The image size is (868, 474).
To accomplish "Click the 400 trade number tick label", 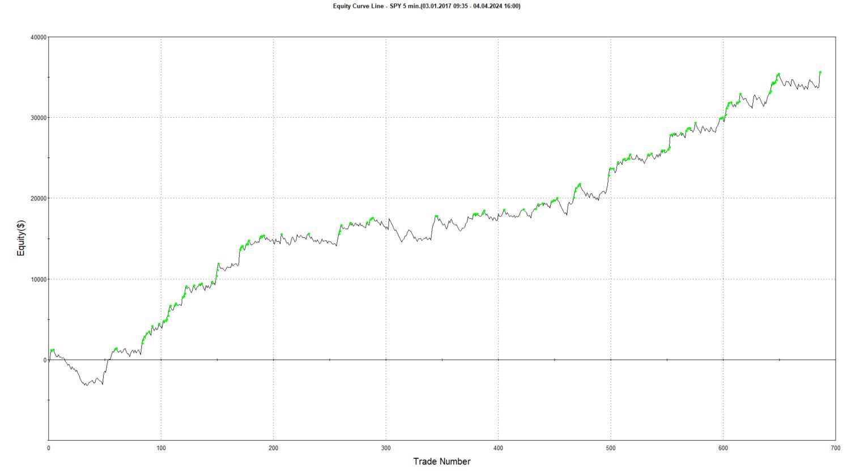I will [498, 448].
